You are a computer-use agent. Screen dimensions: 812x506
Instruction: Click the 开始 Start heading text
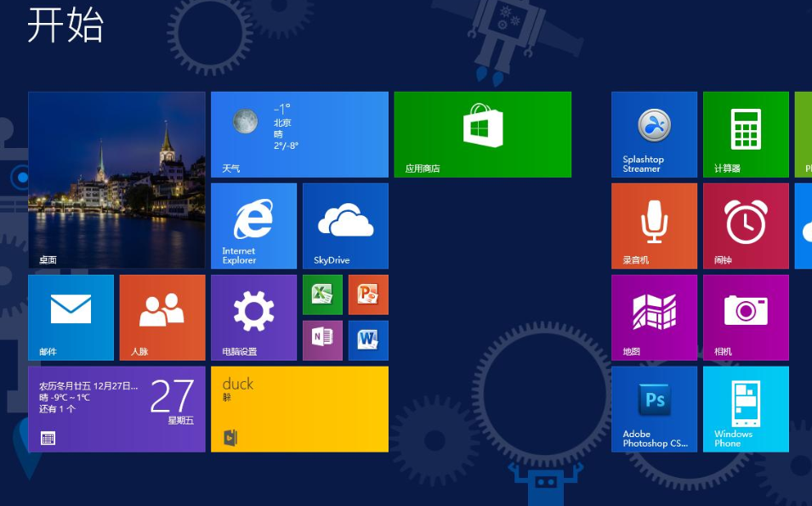(x=65, y=25)
